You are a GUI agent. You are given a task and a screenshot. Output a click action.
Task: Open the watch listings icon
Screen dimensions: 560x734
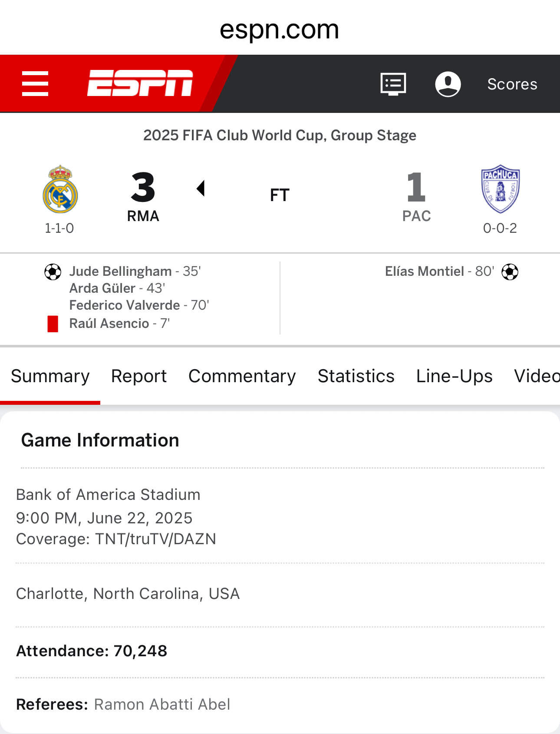pyautogui.click(x=393, y=84)
